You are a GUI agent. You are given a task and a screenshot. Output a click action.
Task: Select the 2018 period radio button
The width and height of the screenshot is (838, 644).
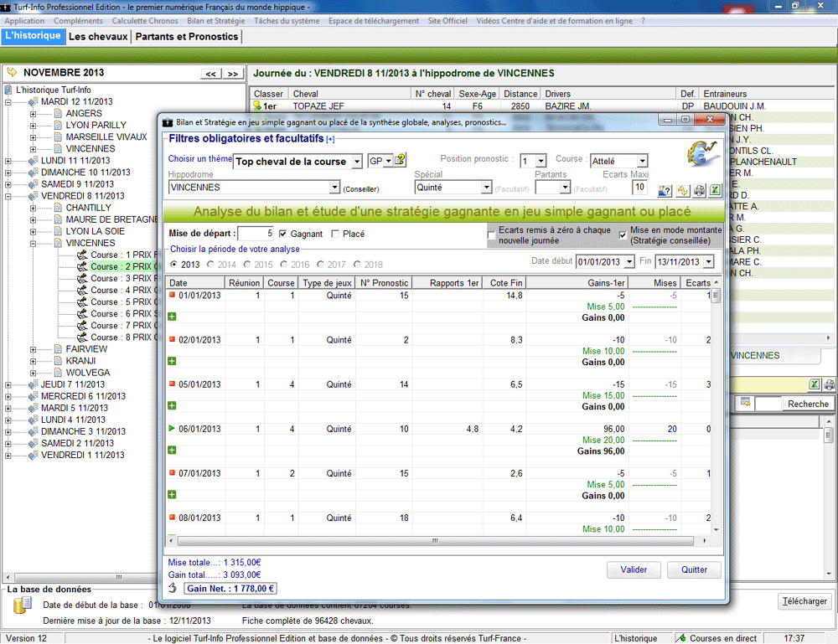[356, 265]
